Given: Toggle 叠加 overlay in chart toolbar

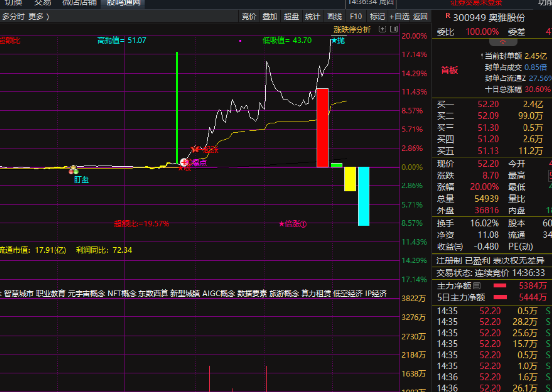Looking at the screenshot, I should point(270,16).
